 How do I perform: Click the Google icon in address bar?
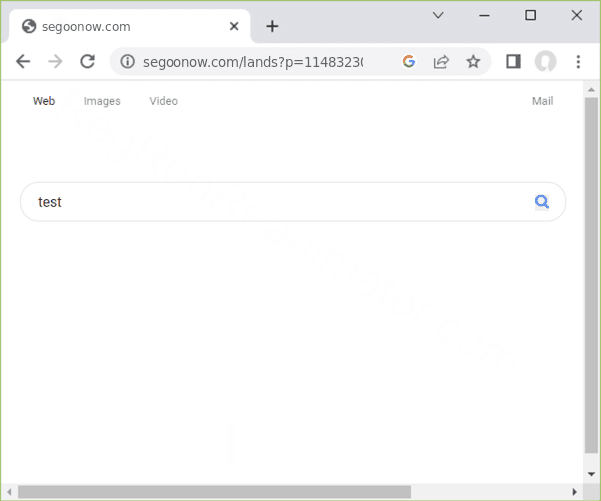coord(408,62)
